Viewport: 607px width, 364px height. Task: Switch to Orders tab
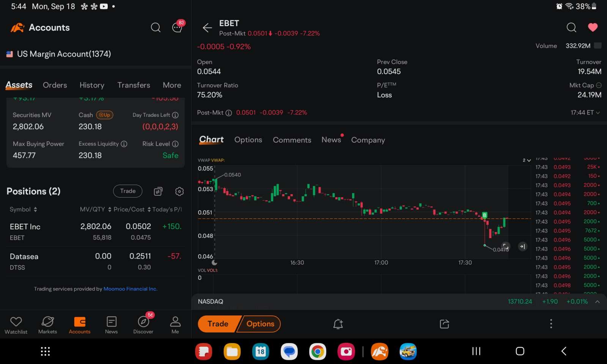pos(55,85)
